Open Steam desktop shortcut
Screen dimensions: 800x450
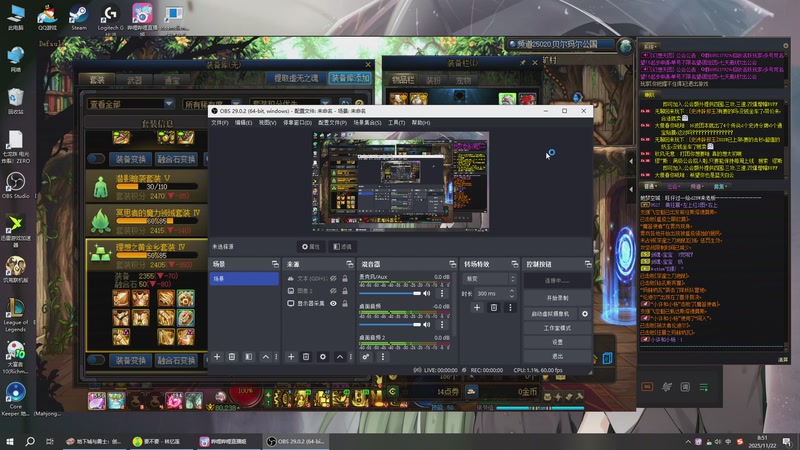click(x=79, y=17)
